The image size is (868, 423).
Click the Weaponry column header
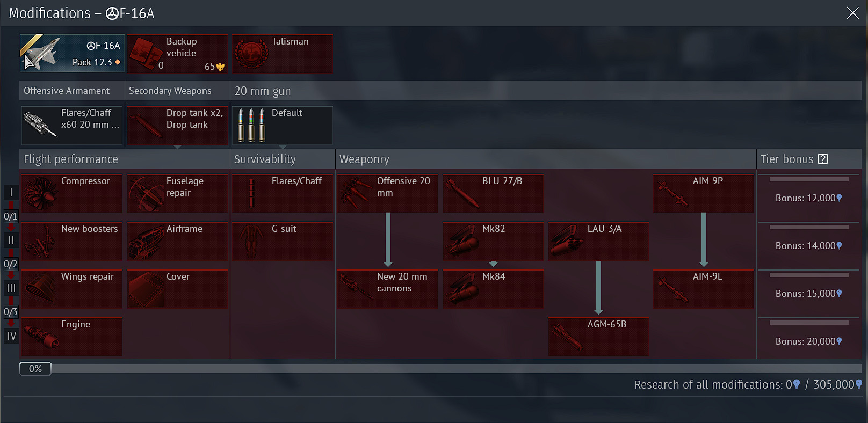546,159
